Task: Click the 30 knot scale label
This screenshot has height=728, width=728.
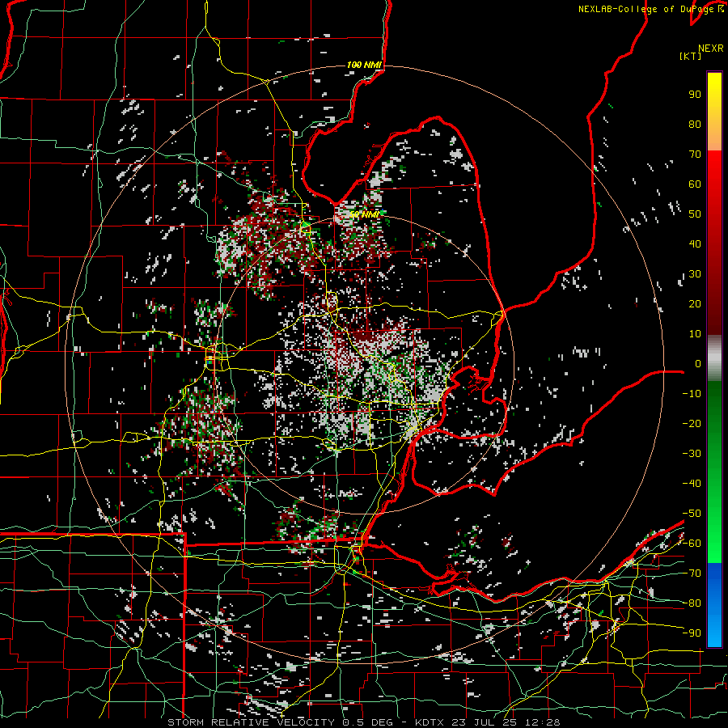Action: (695, 274)
